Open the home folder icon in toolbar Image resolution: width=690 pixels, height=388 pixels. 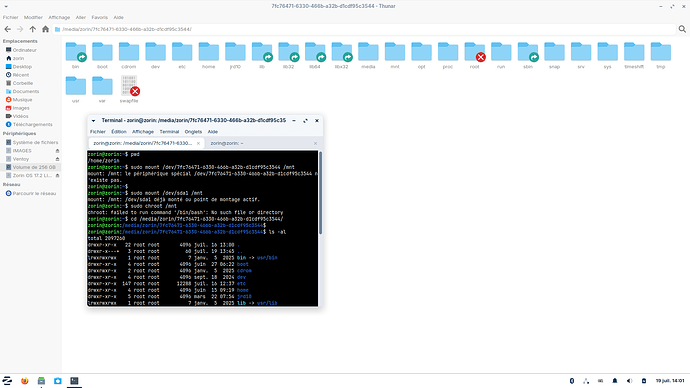[45, 29]
